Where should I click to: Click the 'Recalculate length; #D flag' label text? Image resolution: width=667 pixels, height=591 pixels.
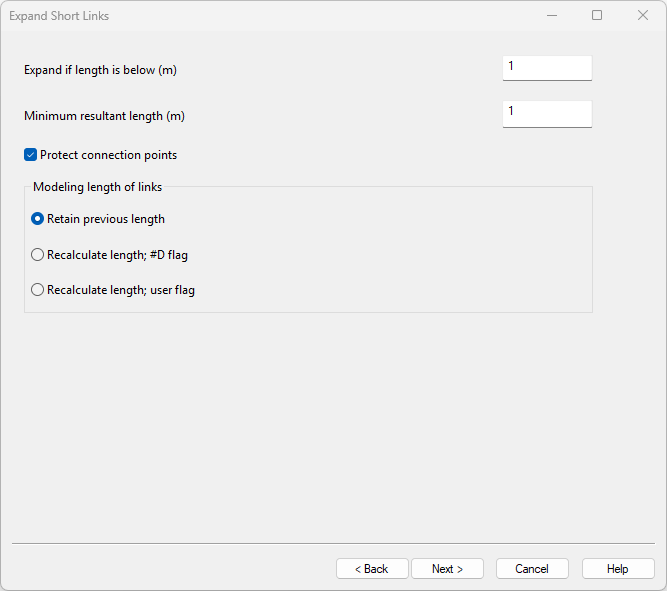point(117,255)
